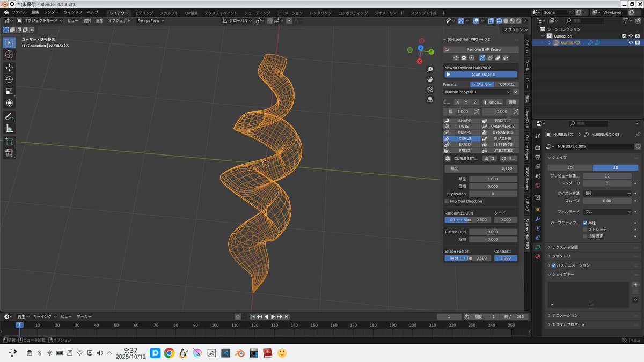
Task: Expand the シェイプキー section
Action: tap(561, 274)
